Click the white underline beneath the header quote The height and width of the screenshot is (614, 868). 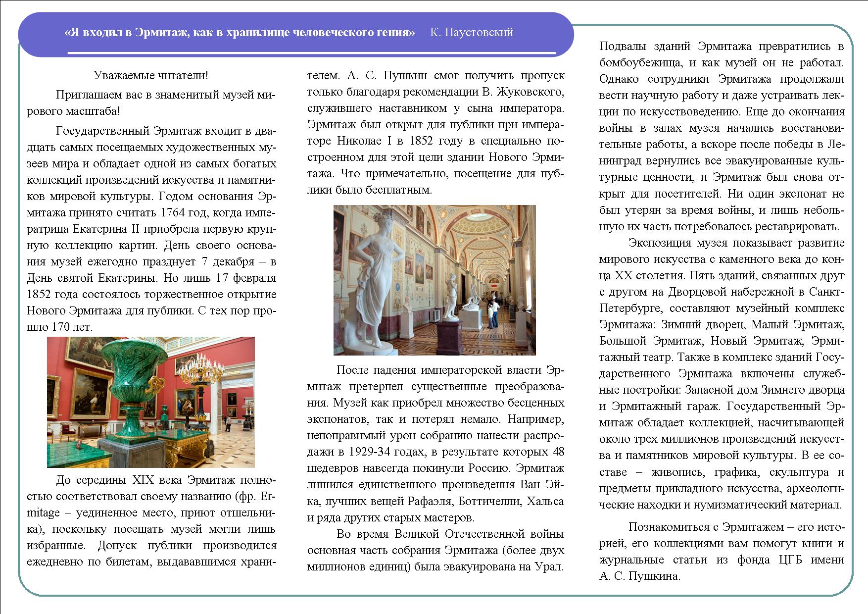pos(312,52)
